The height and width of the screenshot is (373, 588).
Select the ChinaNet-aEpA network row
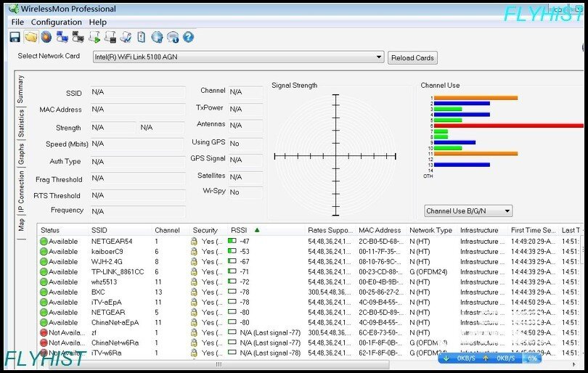(x=310, y=322)
